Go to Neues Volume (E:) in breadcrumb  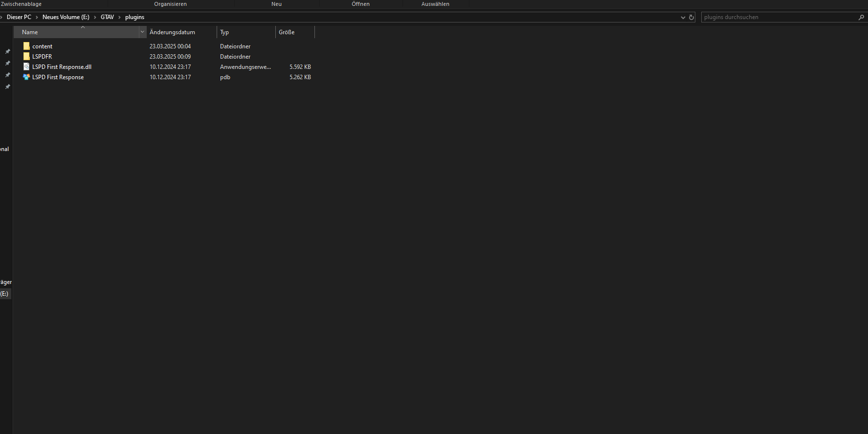[x=66, y=17]
